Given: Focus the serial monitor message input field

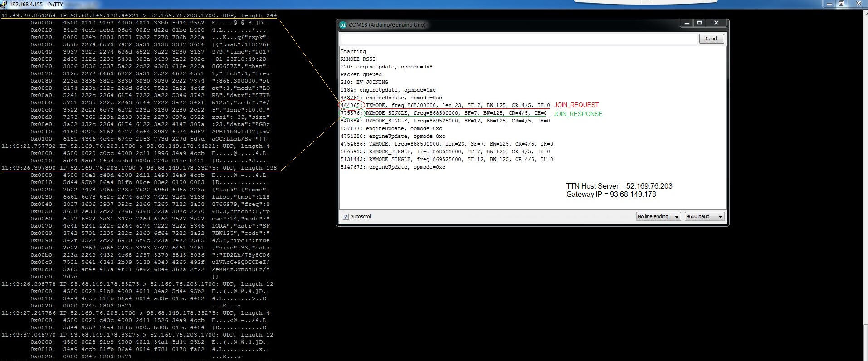Looking at the screenshot, I should [x=519, y=39].
